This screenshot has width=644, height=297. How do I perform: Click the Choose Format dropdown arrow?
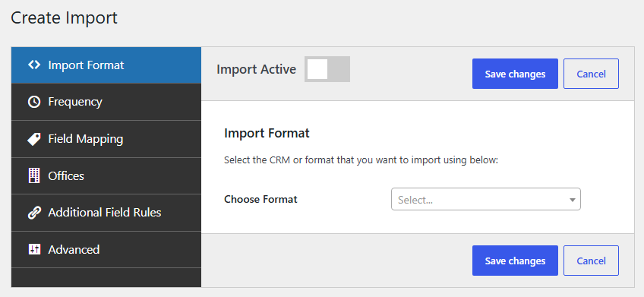point(572,200)
